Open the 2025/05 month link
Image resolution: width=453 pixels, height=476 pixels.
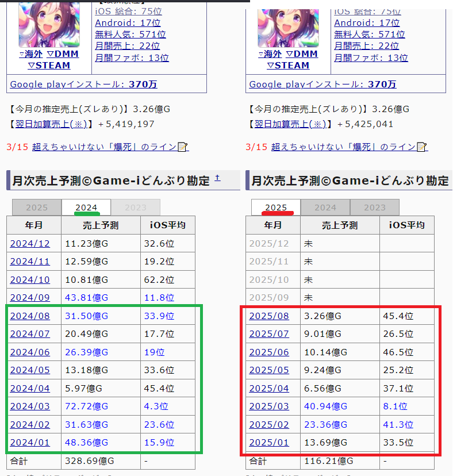point(269,370)
